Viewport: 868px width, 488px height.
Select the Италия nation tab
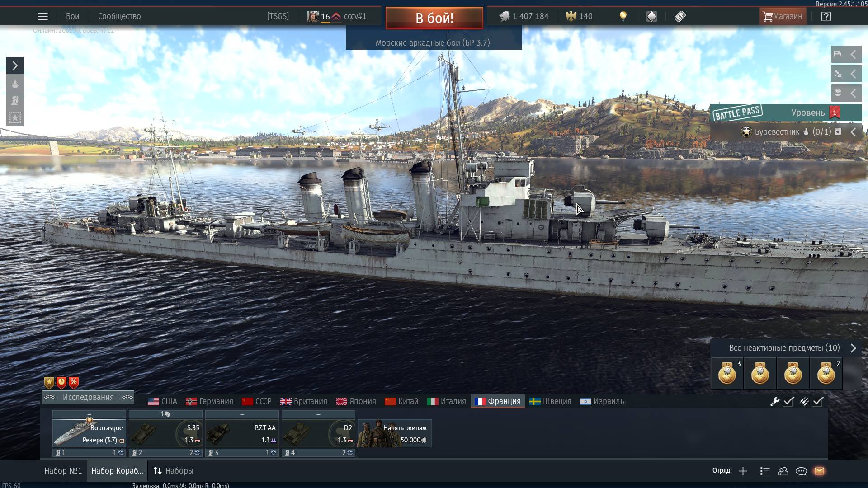click(447, 401)
